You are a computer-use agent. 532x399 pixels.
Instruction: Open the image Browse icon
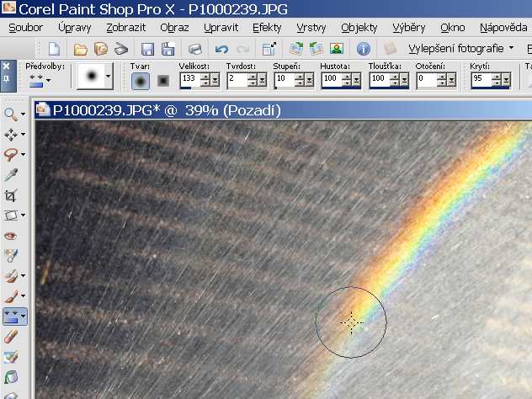coord(101,49)
